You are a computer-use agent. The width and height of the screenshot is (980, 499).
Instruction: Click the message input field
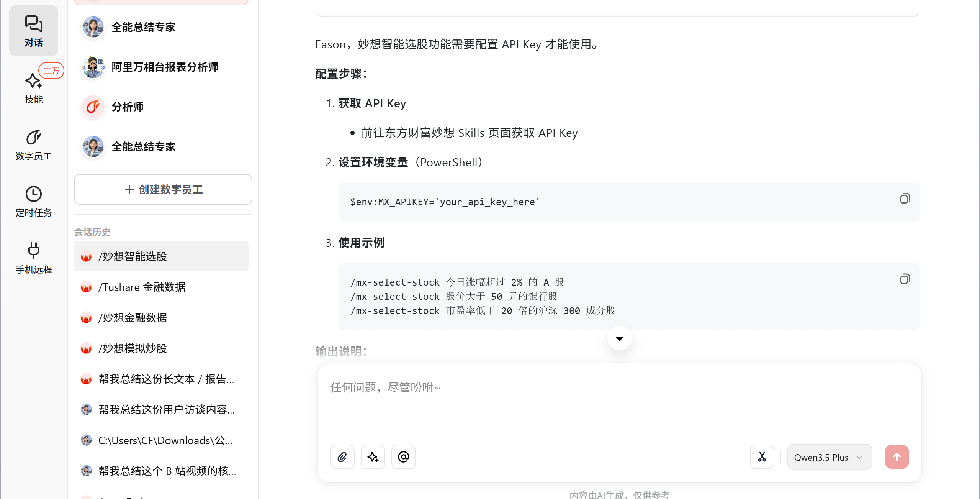[619, 402]
